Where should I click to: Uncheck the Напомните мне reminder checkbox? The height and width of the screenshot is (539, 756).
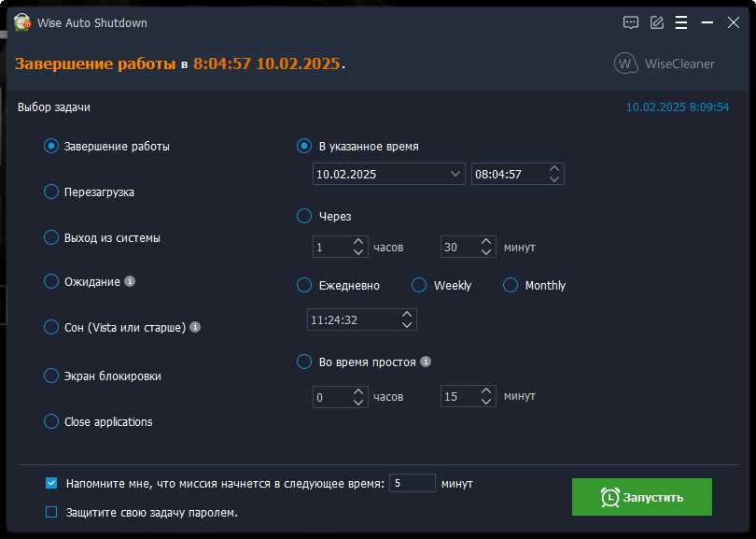pos(51,483)
